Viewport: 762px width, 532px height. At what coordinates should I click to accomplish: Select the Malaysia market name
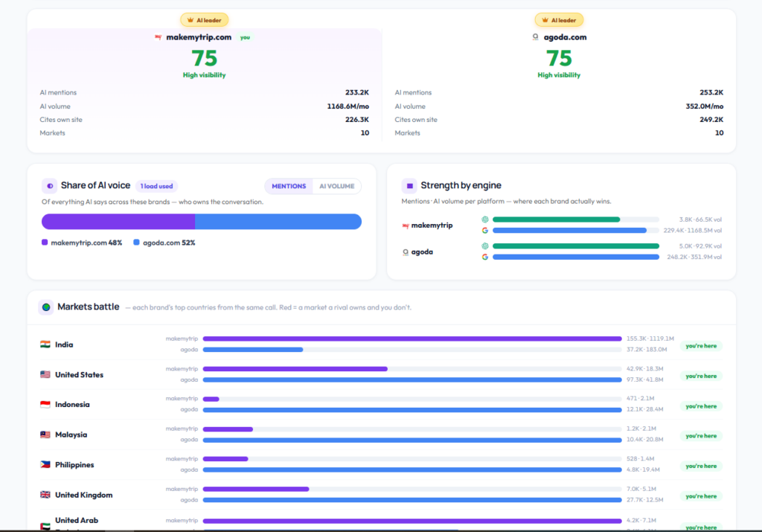pyautogui.click(x=71, y=435)
